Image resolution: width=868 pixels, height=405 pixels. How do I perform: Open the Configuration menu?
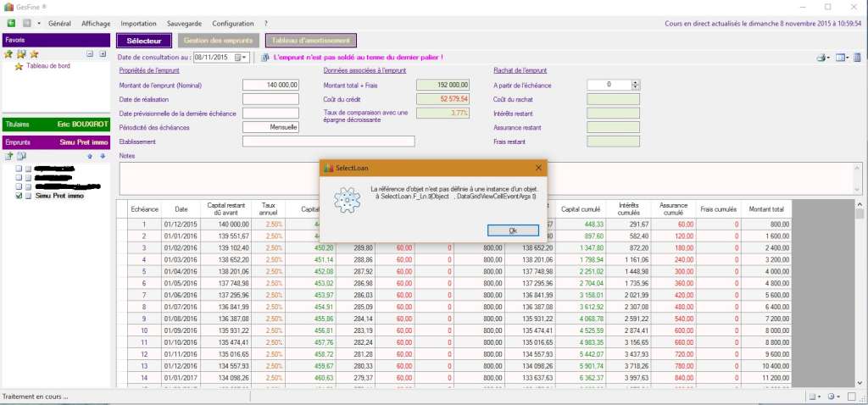tap(232, 24)
